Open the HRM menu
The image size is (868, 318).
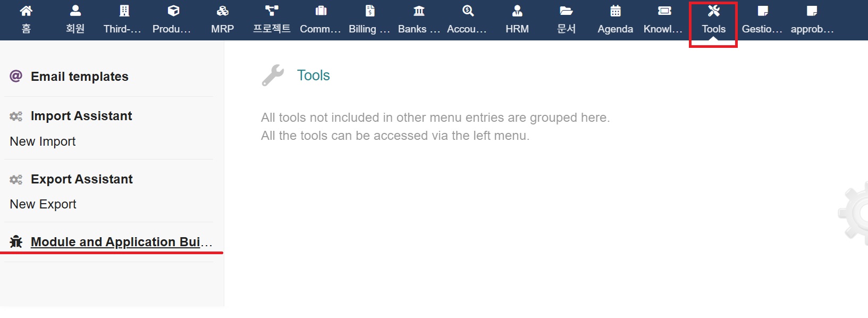(517, 19)
